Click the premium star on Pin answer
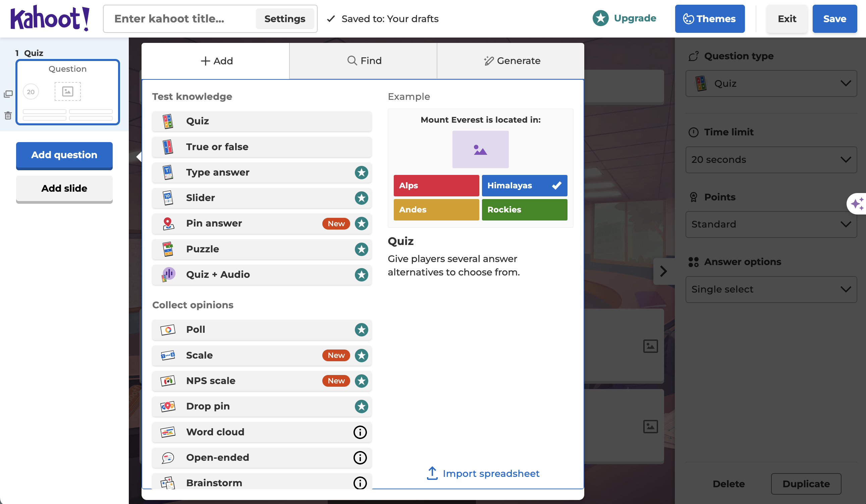Viewport: 866px width, 504px height. pos(361,224)
